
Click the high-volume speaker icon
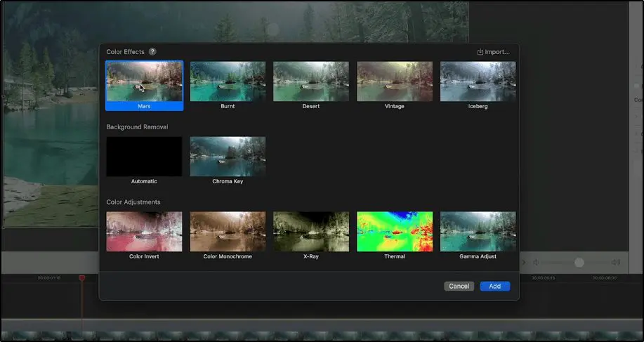615,263
